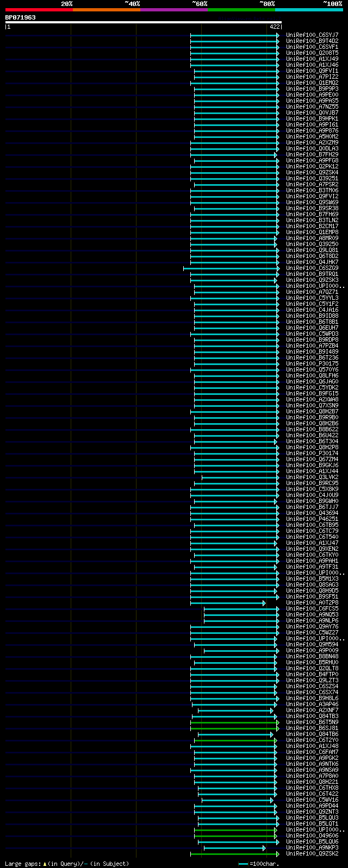The image size is (348, 868).
Task: Select hit label UniRef100_Q9AY76
Action: pos(312,626)
